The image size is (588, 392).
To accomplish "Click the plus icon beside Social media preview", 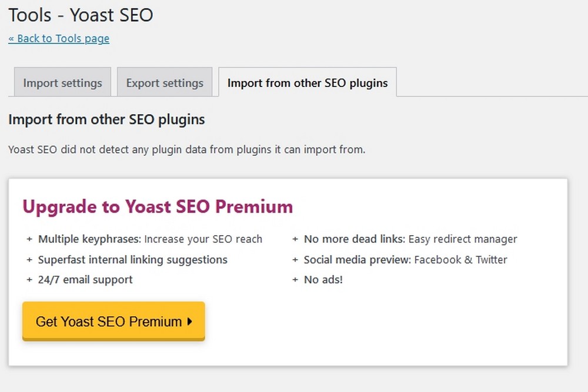I will (295, 260).
